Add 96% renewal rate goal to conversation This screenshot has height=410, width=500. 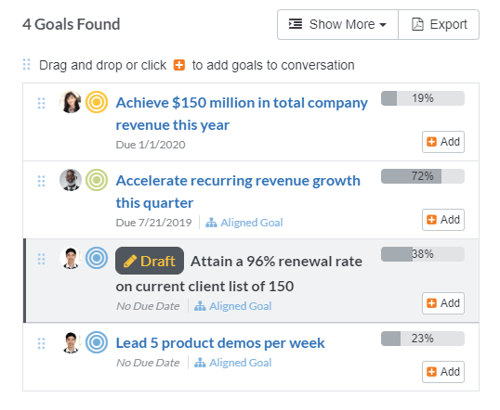click(x=443, y=303)
